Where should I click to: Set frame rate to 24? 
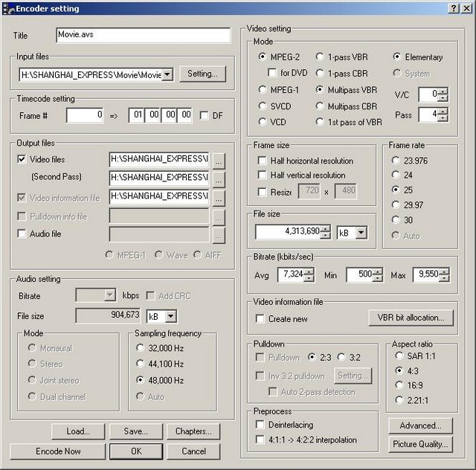click(x=395, y=175)
